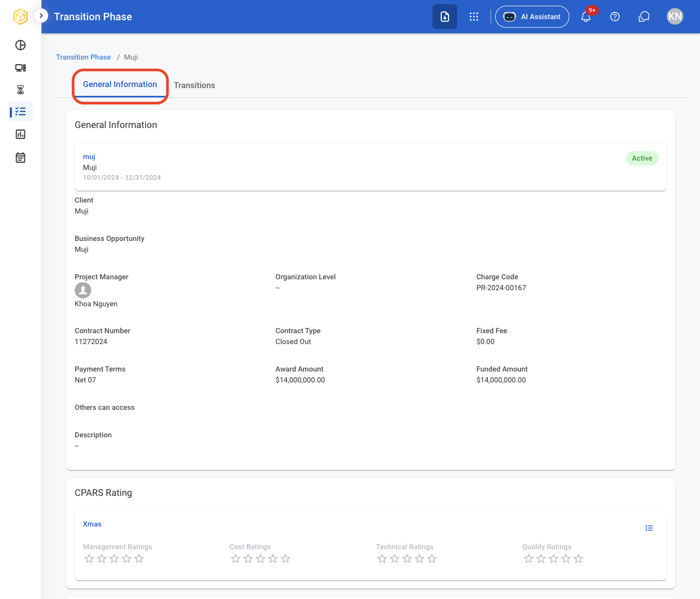Open the monitor devices sidebar icon

21,68
